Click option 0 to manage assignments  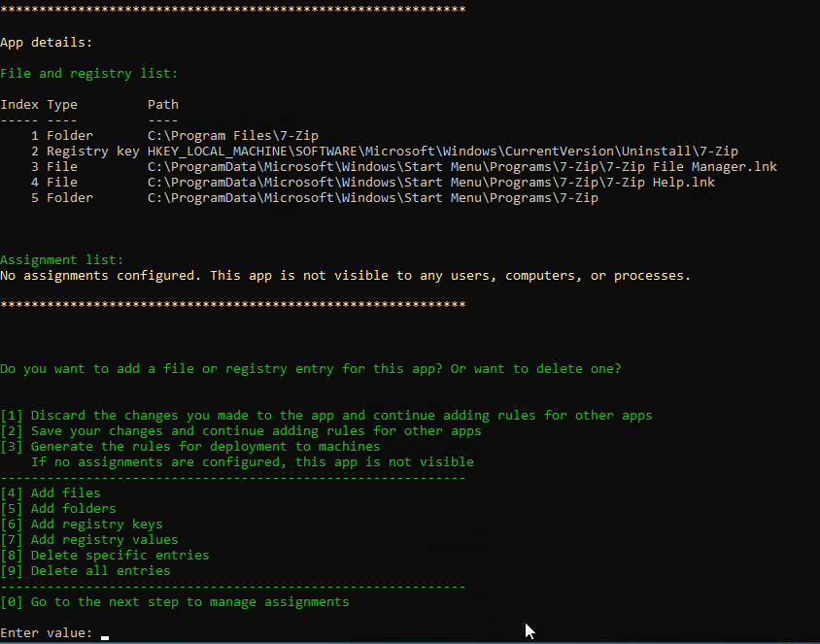coord(175,602)
